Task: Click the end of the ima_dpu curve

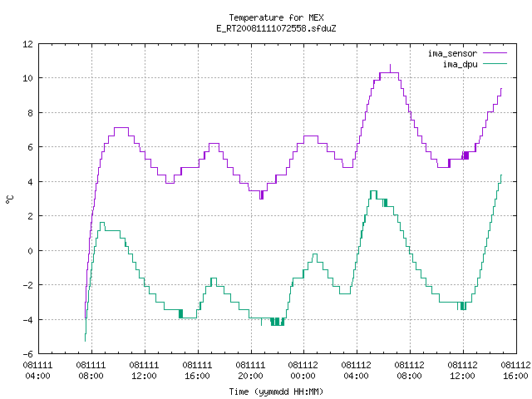Action: pyautogui.click(x=501, y=175)
